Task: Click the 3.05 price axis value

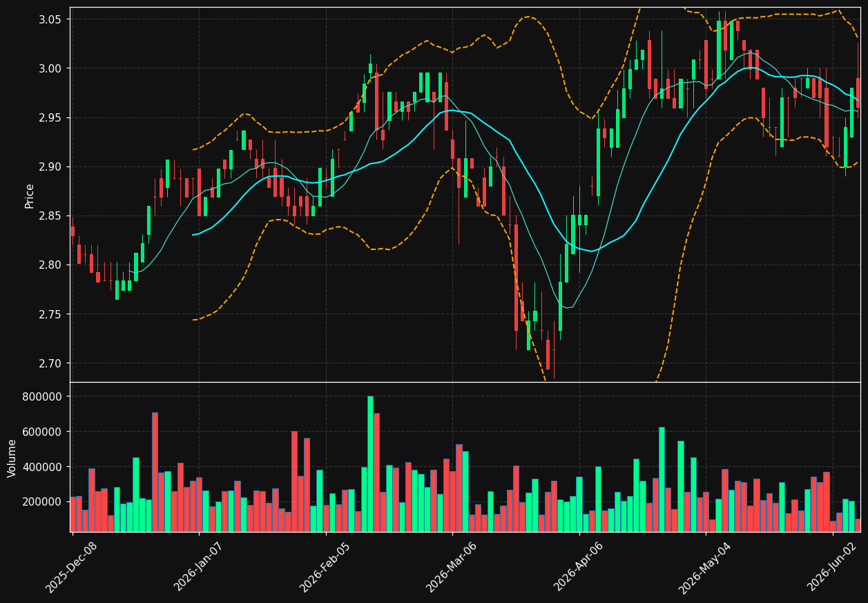Action: click(x=51, y=19)
